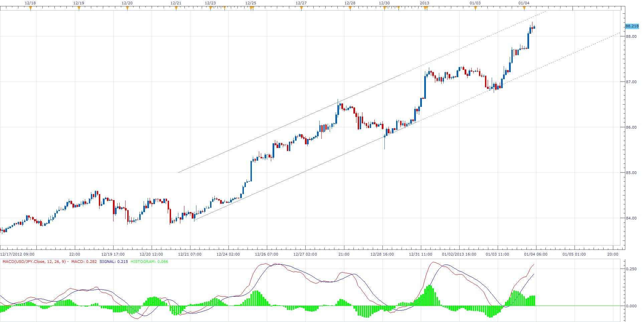The image size is (644, 322).
Task: Select the 87.00 price axis label
Action: point(631,82)
